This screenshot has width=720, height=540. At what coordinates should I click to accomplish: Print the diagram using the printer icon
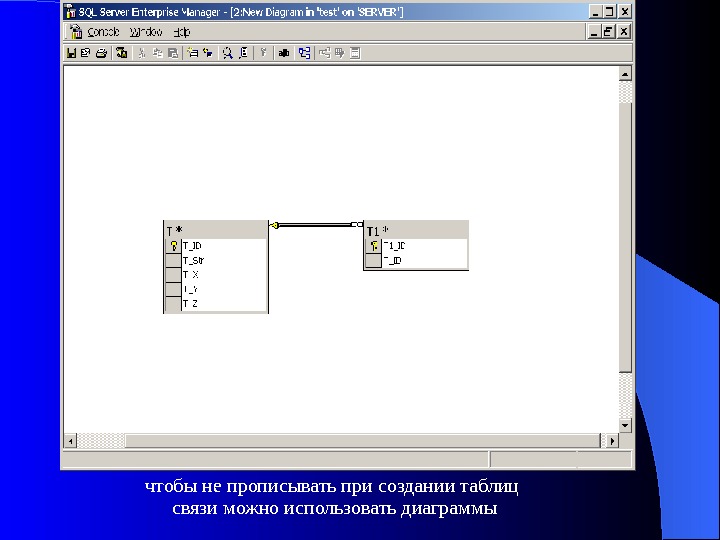pyautogui.click(x=101, y=53)
